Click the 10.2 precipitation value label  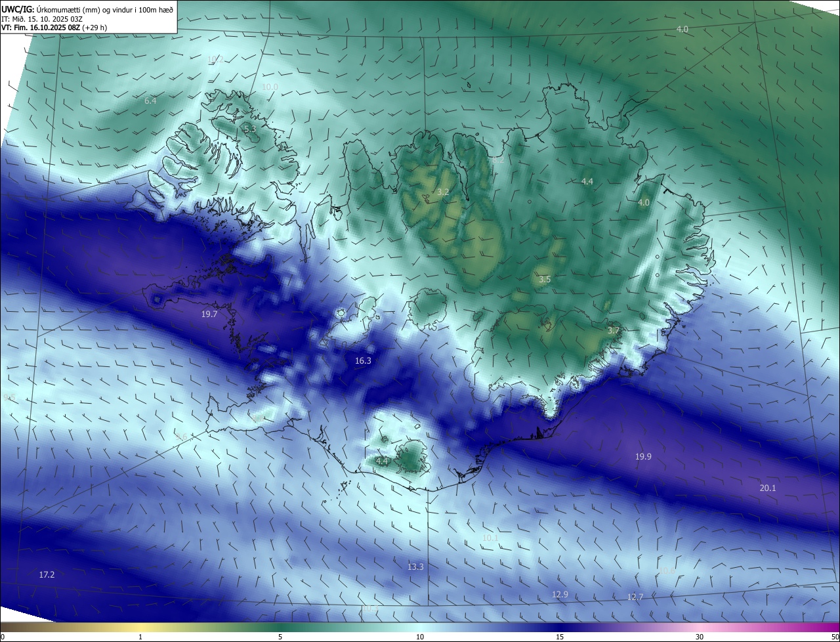tap(215, 60)
